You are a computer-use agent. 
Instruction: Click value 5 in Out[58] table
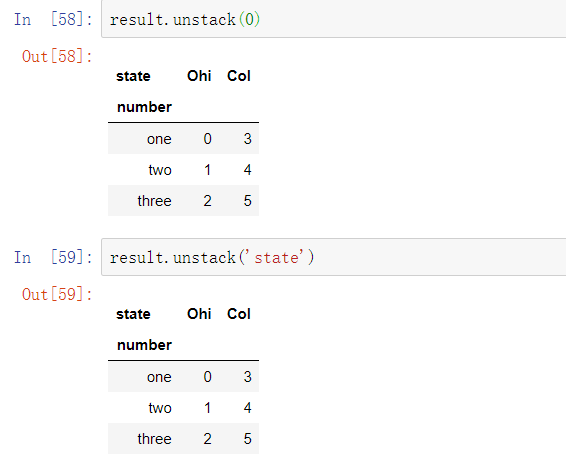coord(248,201)
